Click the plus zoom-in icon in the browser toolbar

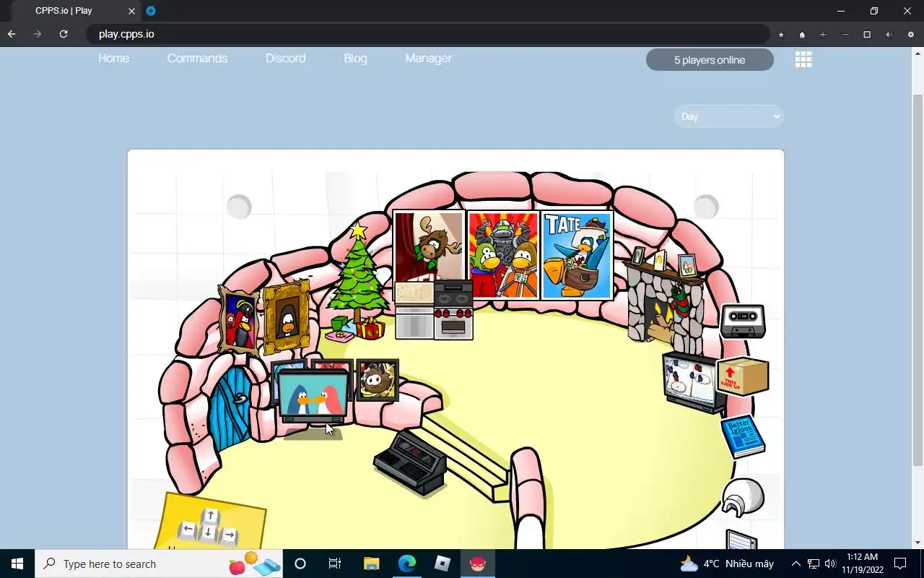point(823,35)
